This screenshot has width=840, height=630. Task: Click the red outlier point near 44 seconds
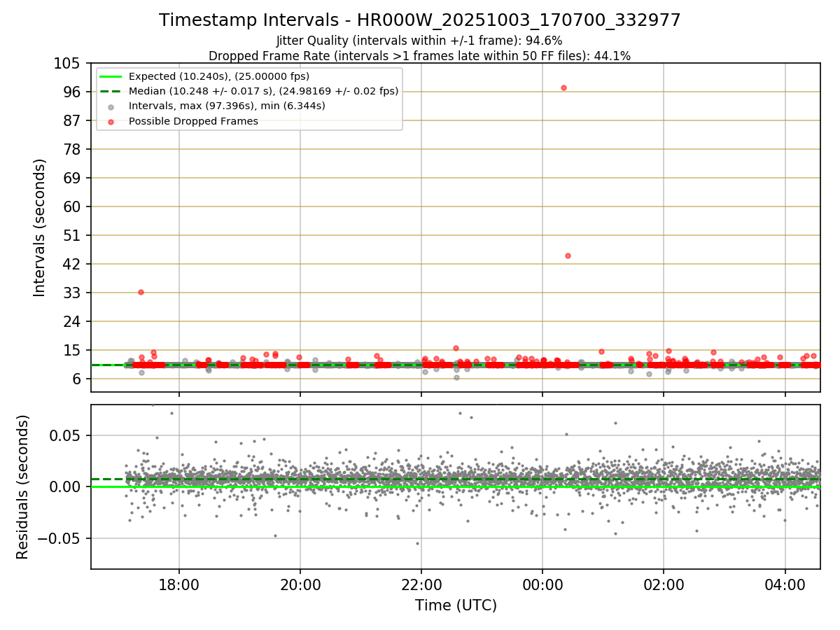pos(568,255)
